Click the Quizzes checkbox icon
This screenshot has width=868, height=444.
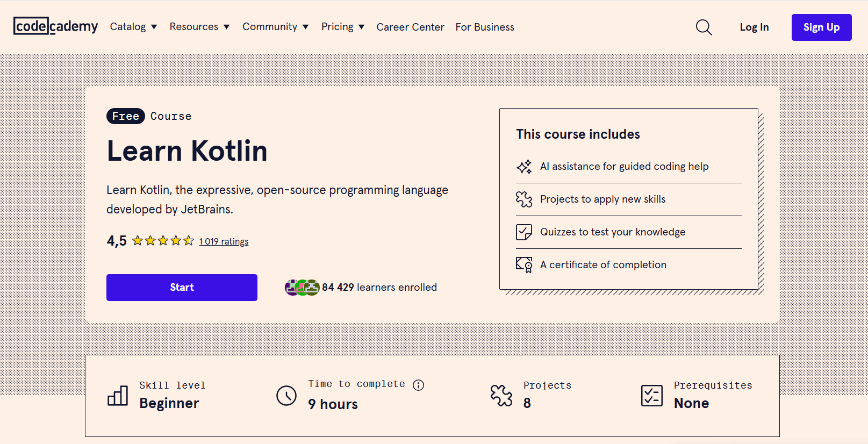tap(524, 232)
